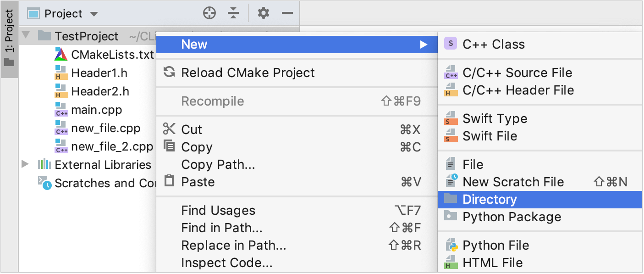
Task: Open Project panel settings gear
Action: (263, 13)
